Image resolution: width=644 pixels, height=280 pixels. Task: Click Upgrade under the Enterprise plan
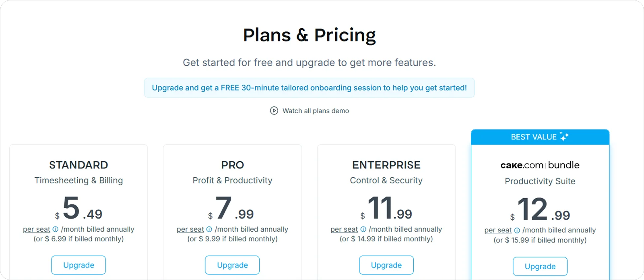(386, 265)
